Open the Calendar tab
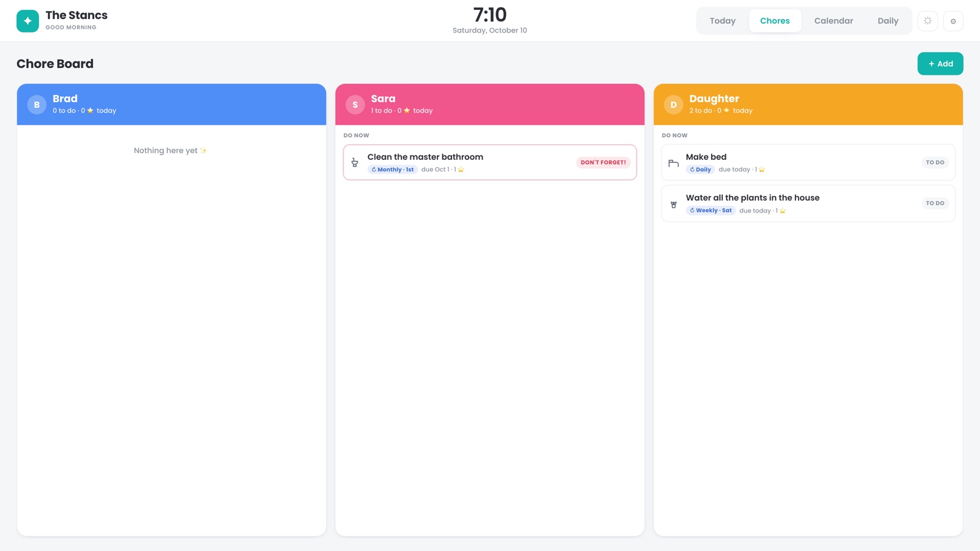Image resolution: width=980 pixels, height=551 pixels. pos(834,21)
